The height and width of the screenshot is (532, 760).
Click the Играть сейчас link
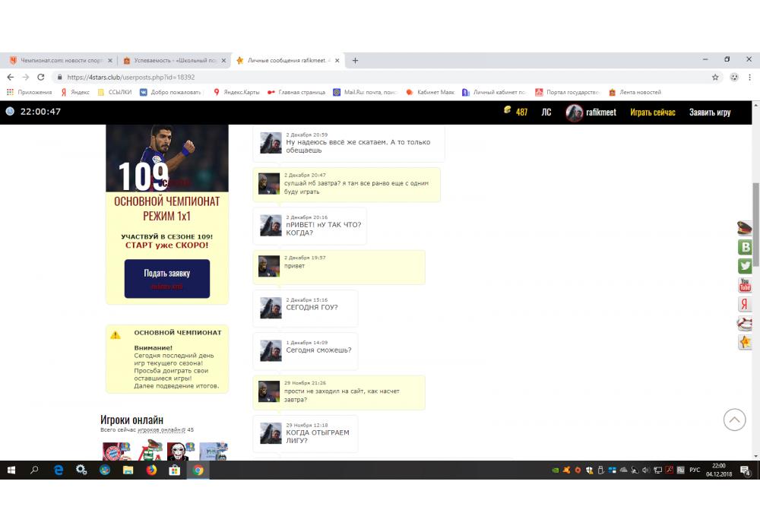click(x=652, y=112)
